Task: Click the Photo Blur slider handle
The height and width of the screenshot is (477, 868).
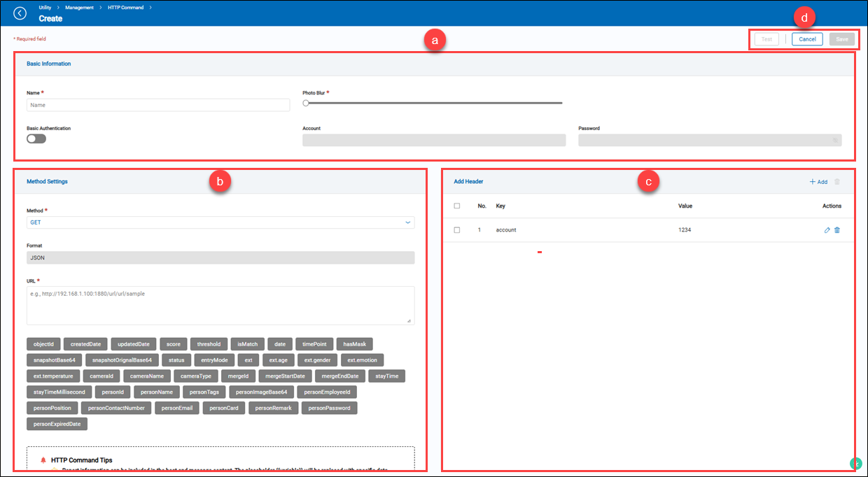Action: click(x=306, y=103)
